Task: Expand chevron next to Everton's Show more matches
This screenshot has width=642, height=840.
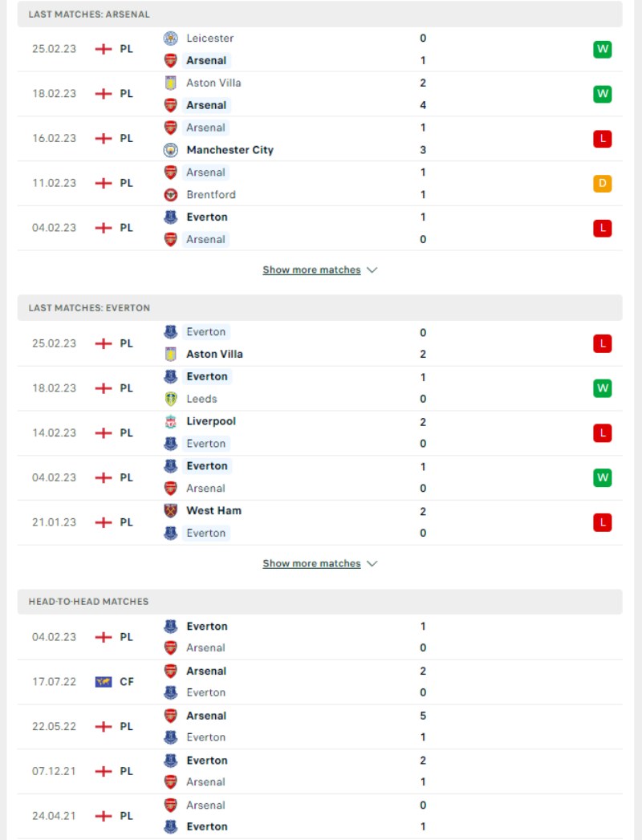Action: [x=372, y=563]
